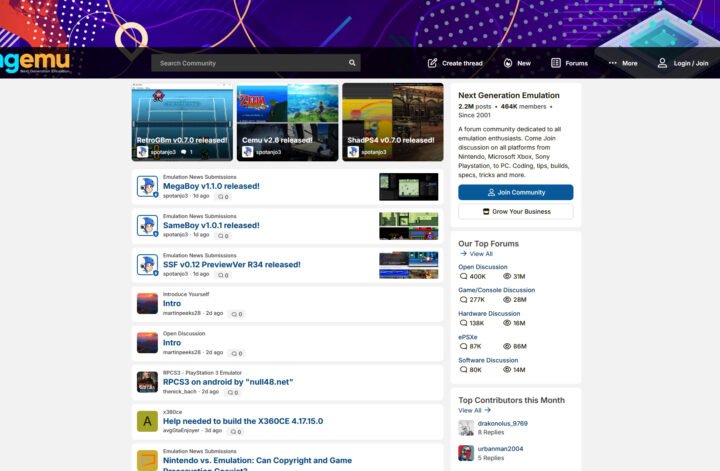
Task: Open New in navigation bar
Action: tap(517, 63)
